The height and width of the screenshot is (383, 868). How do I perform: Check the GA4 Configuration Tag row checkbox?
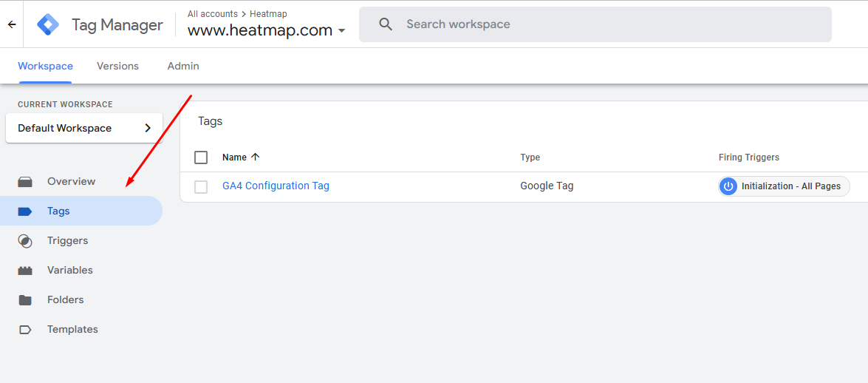(x=201, y=187)
